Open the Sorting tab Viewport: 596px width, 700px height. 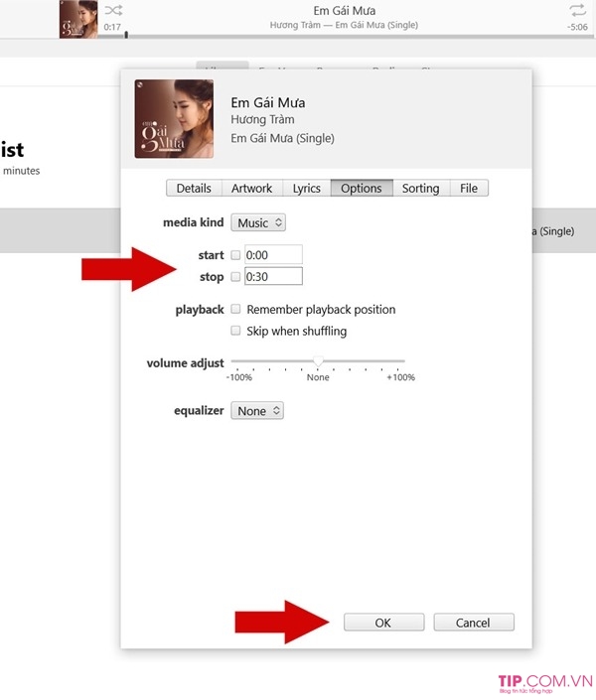coord(421,188)
